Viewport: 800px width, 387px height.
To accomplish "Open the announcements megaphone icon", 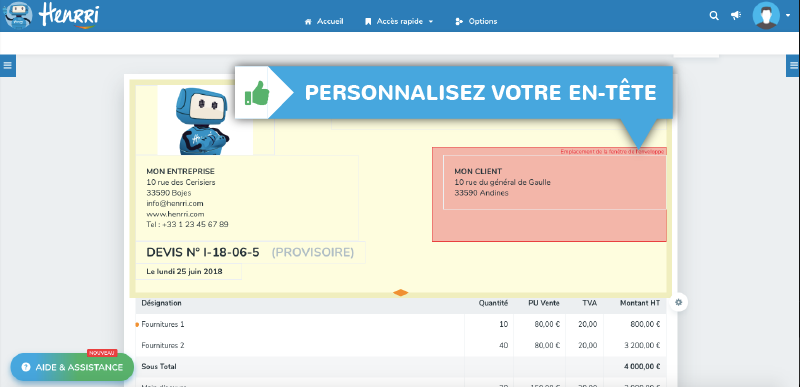I will click(736, 16).
